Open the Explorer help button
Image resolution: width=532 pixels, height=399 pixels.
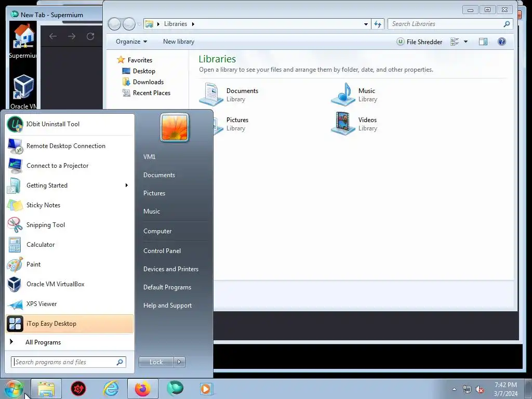tap(502, 42)
